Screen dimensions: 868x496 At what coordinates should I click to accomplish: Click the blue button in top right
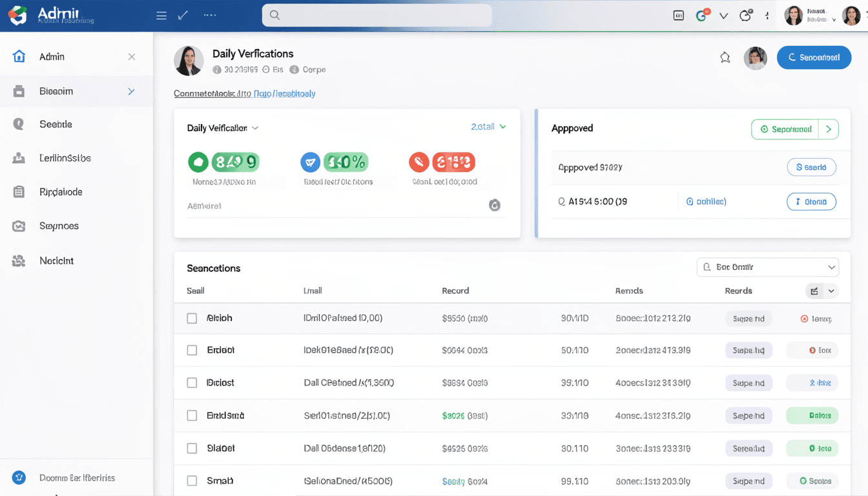[813, 57]
